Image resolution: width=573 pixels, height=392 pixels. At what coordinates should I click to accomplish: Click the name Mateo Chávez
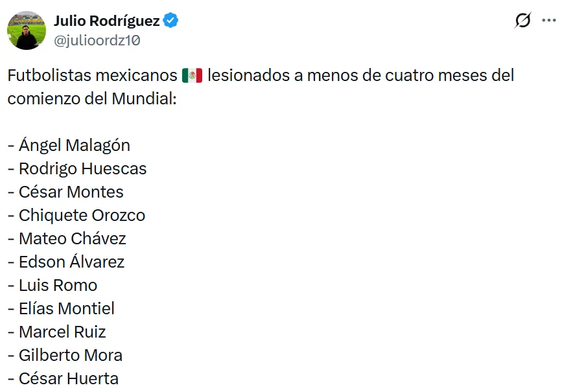pos(72,238)
